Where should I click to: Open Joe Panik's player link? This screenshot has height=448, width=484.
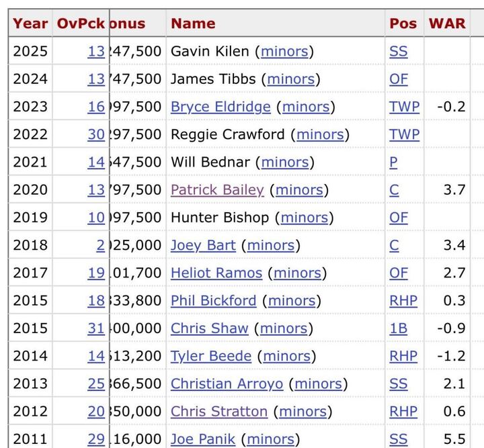pos(203,439)
